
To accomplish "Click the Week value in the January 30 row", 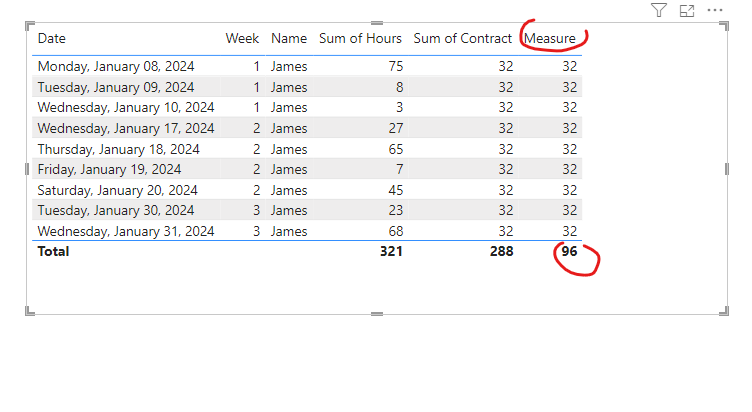I will (x=257, y=211).
